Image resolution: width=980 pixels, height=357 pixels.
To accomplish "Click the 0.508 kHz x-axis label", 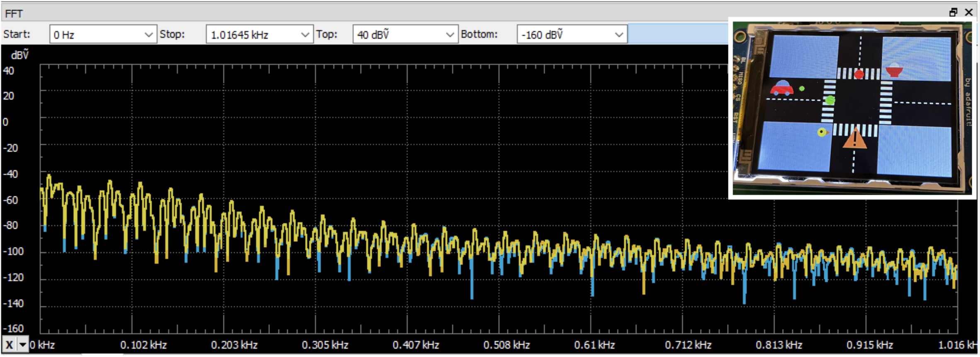I will [506, 345].
